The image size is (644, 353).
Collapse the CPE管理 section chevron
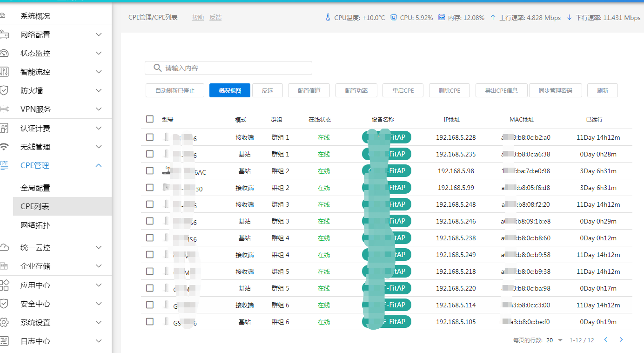(99, 165)
